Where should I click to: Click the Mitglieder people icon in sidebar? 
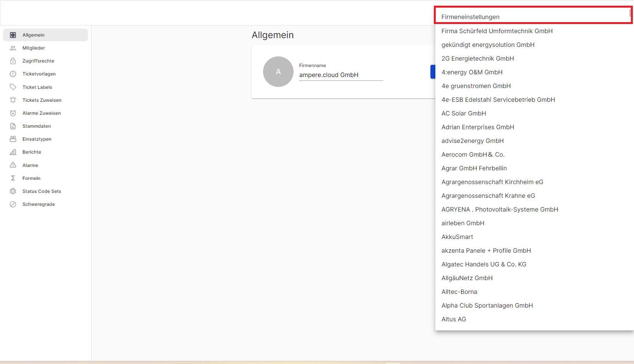[x=13, y=48]
